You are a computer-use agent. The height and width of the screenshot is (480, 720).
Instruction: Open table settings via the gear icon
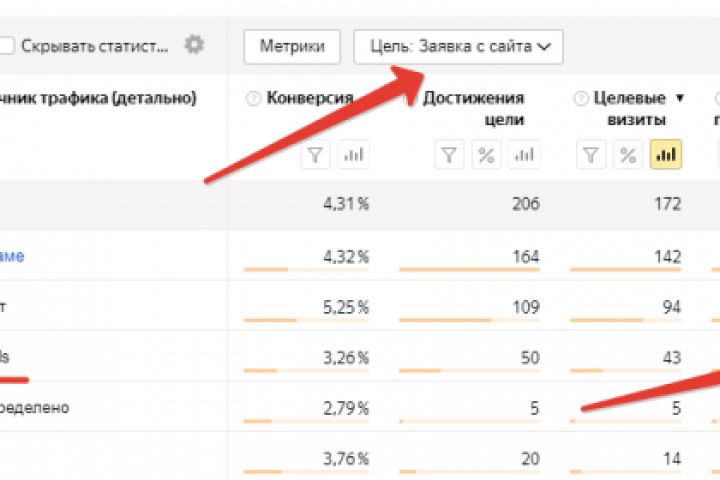[194, 45]
